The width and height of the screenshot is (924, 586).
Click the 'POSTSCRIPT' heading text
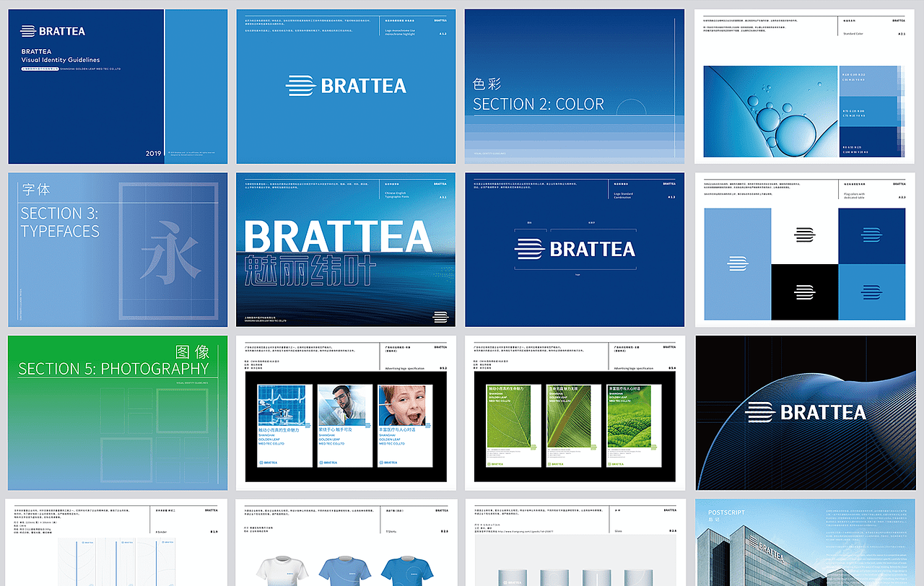[x=728, y=513]
